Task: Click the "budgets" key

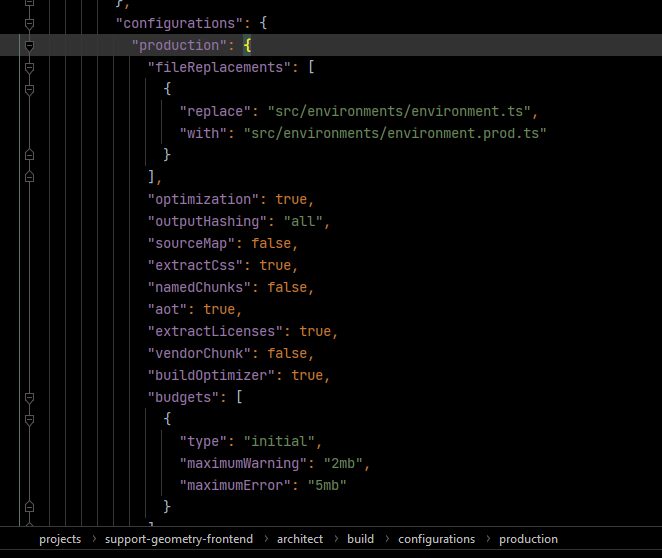Action: coord(183,397)
